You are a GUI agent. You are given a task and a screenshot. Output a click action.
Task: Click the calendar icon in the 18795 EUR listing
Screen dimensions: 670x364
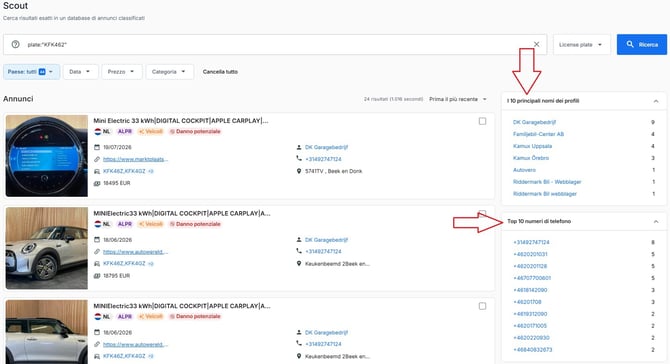pos(97,240)
